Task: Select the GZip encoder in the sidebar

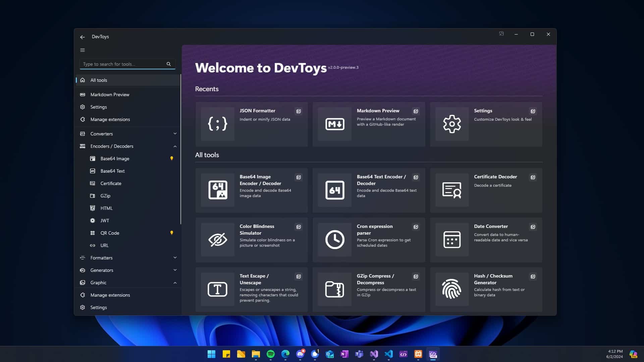Action: pos(105,195)
